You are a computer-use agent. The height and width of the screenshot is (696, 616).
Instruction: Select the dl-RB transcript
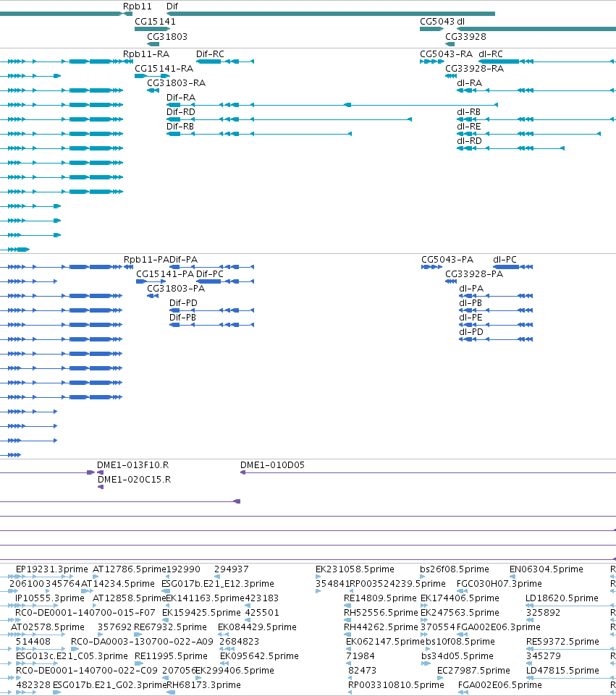[x=536, y=119]
